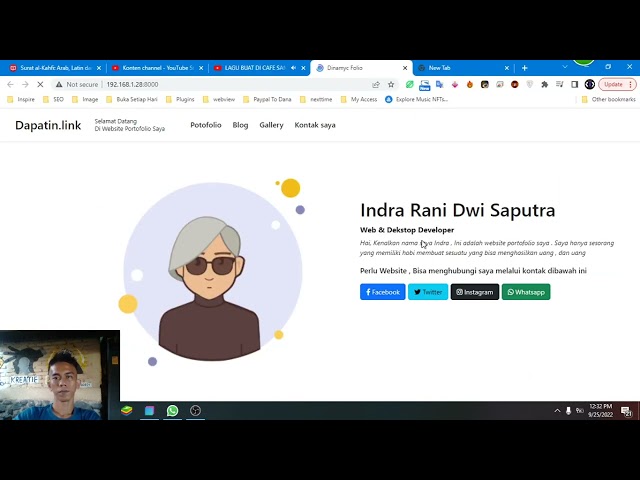Click the address bar URL 192.168.1.28:8000
640x480 pixels.
132,84
